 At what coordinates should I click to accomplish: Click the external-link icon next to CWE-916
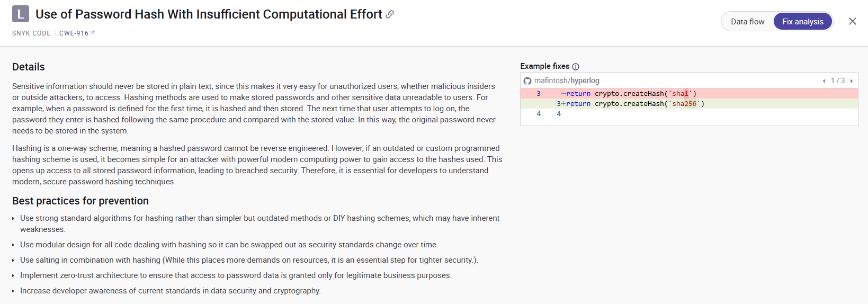93,32
